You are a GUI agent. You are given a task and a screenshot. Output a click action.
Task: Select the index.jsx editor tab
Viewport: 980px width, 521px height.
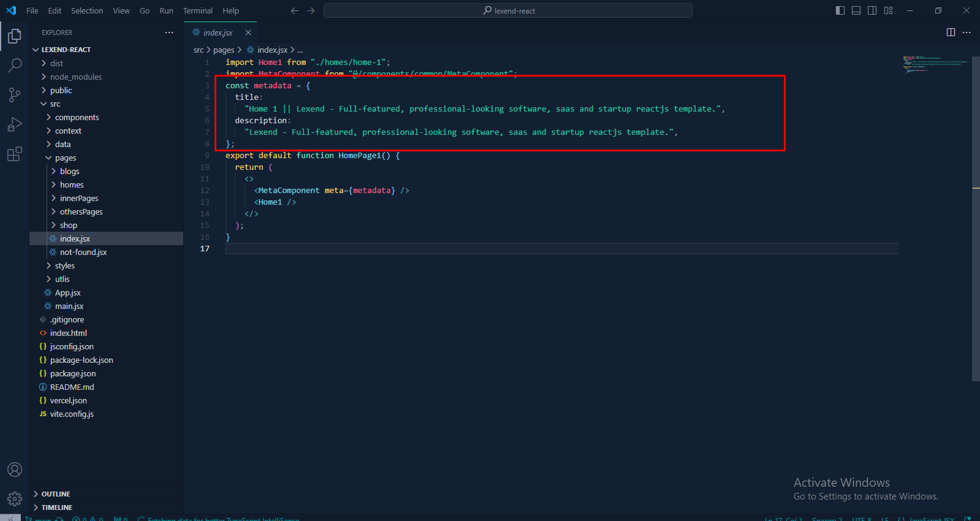221,32
